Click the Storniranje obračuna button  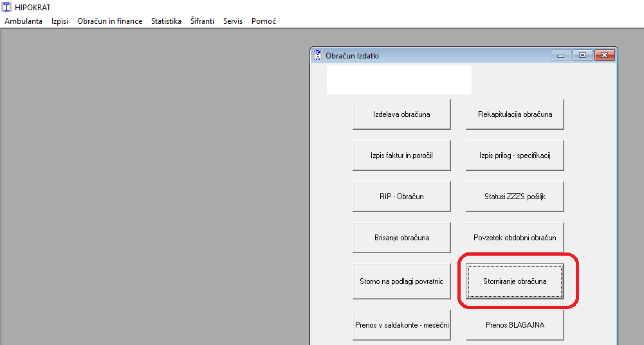tap(515, 281)
